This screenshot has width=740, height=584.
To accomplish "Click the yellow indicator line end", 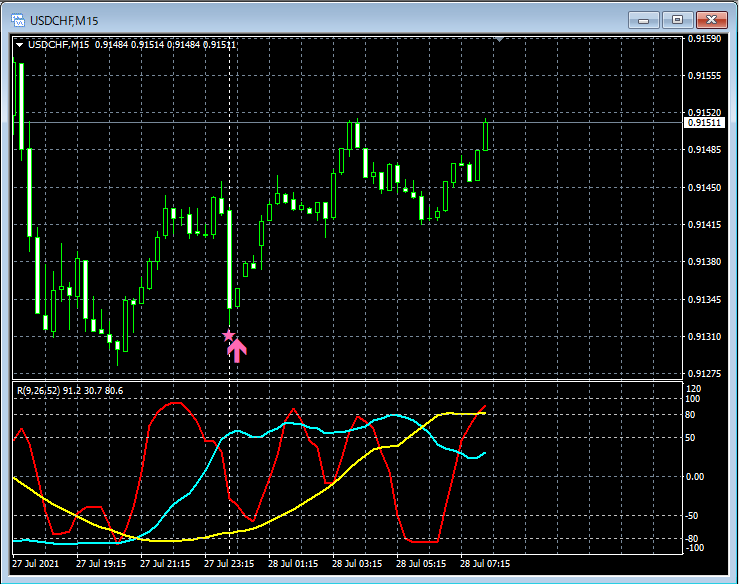I will (485, 414).
